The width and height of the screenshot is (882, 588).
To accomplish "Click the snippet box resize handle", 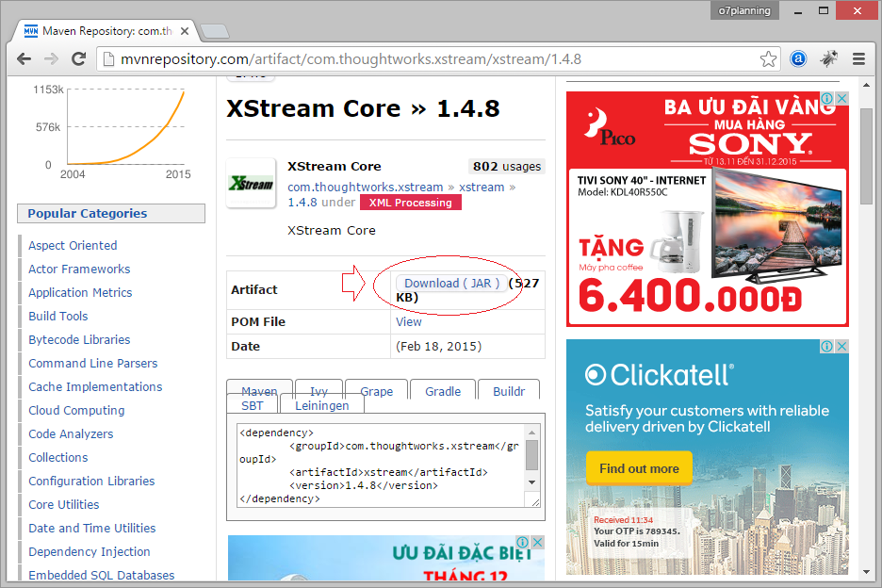I will (534, 502).
